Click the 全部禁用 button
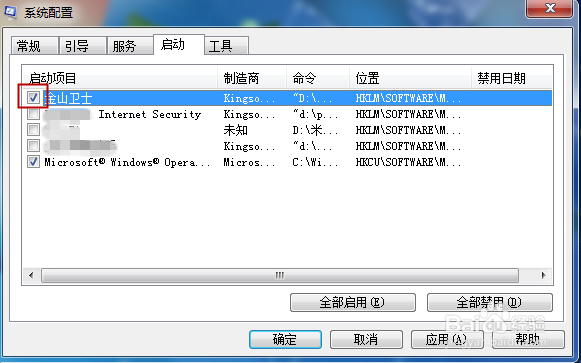The height and width of the screenshot is (363, 581). click(490, 302)
